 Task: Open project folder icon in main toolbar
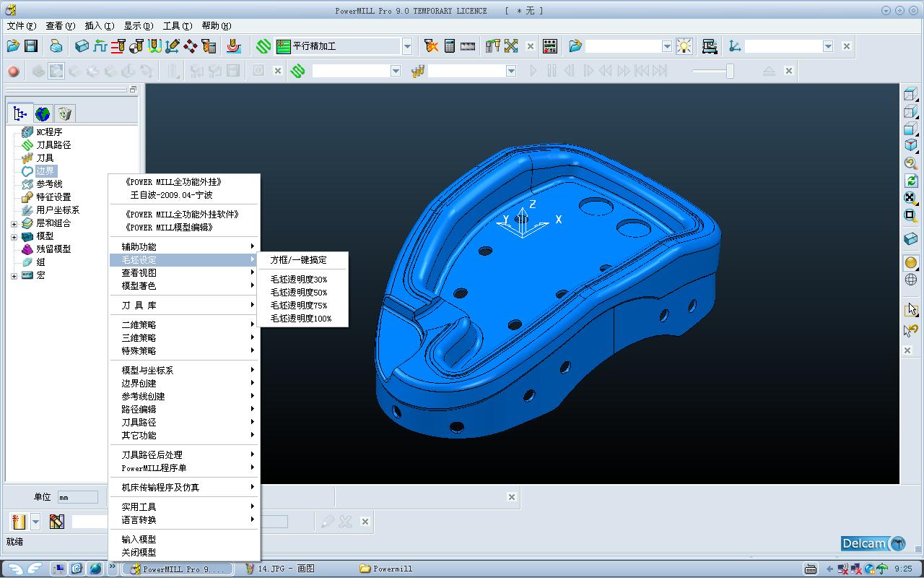click(x=13, y=46)
